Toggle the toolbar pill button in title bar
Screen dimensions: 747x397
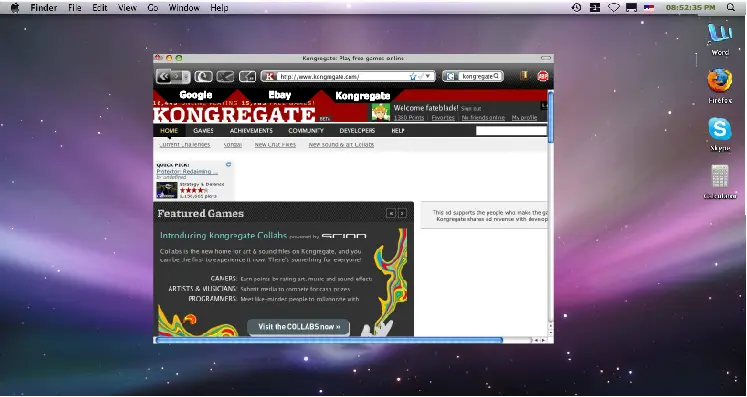click(x=546, y=58)
